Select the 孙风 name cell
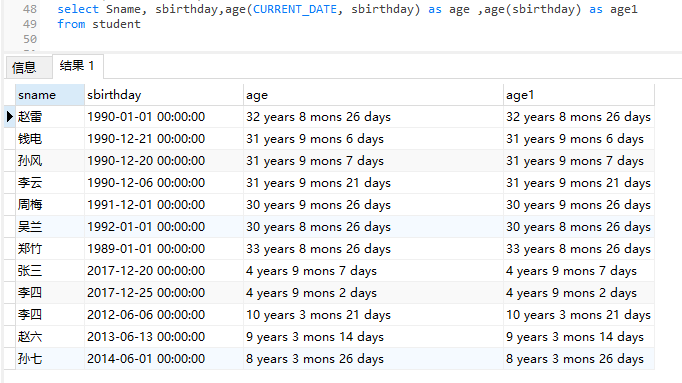 click(x=50, y=161)
